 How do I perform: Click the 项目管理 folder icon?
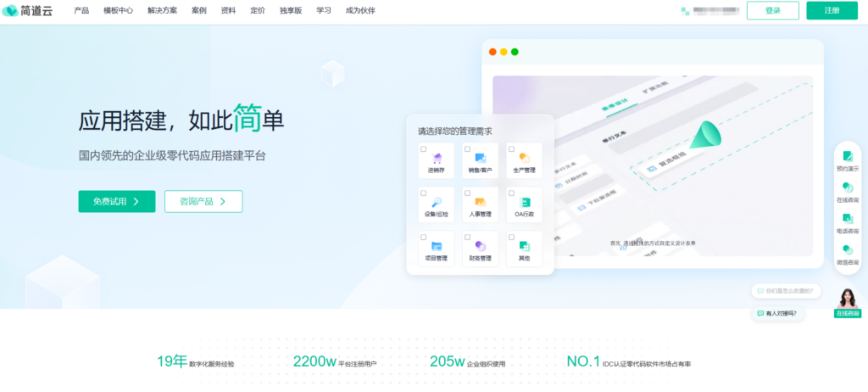437,246
